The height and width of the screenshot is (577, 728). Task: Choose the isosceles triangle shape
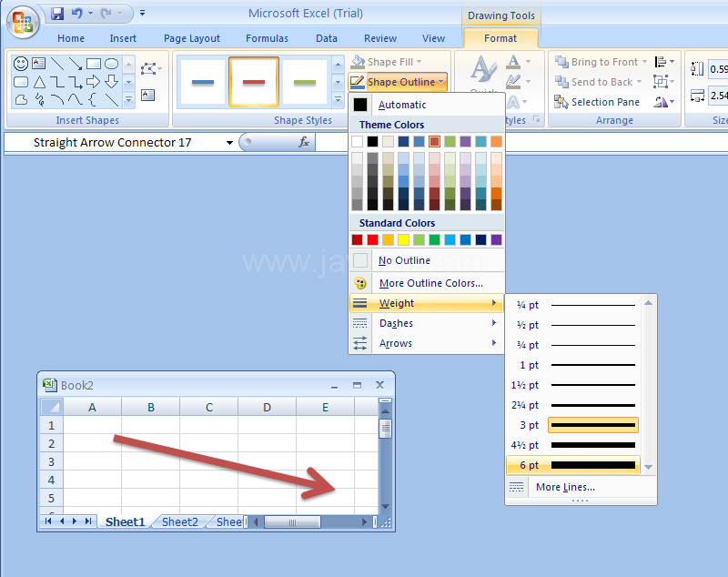click(x=39, y=82)
